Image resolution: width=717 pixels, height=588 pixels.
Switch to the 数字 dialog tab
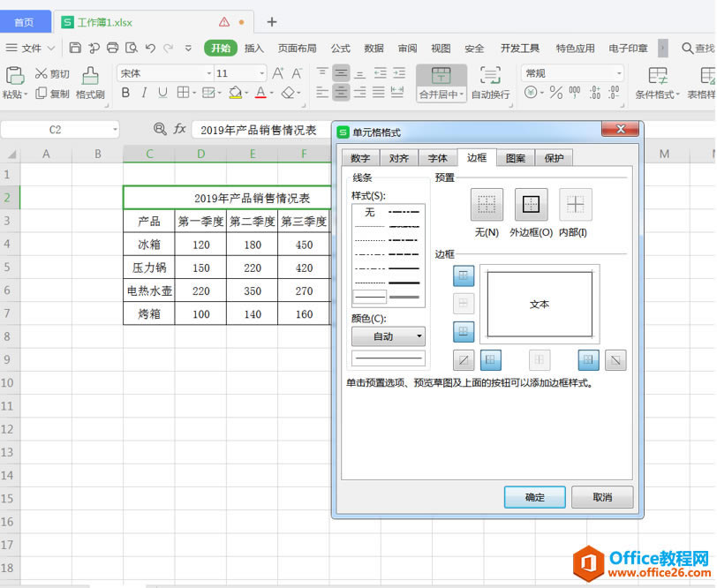coord(360,158)
